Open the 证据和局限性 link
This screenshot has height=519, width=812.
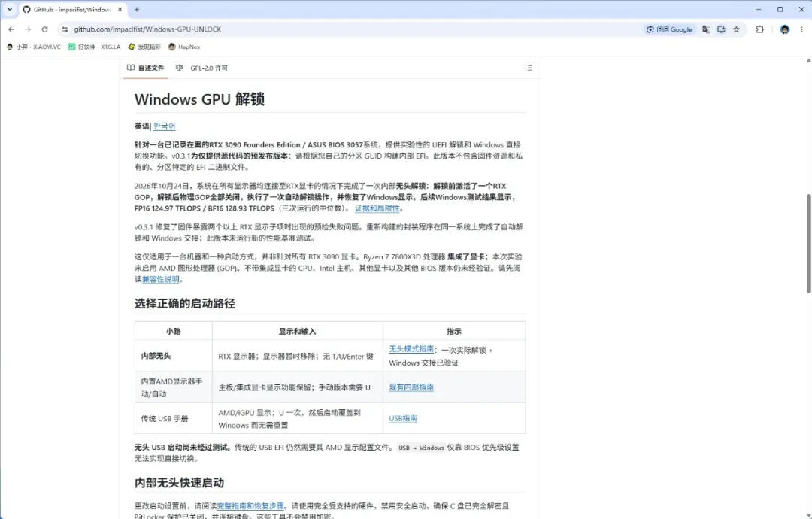(377, 208)
